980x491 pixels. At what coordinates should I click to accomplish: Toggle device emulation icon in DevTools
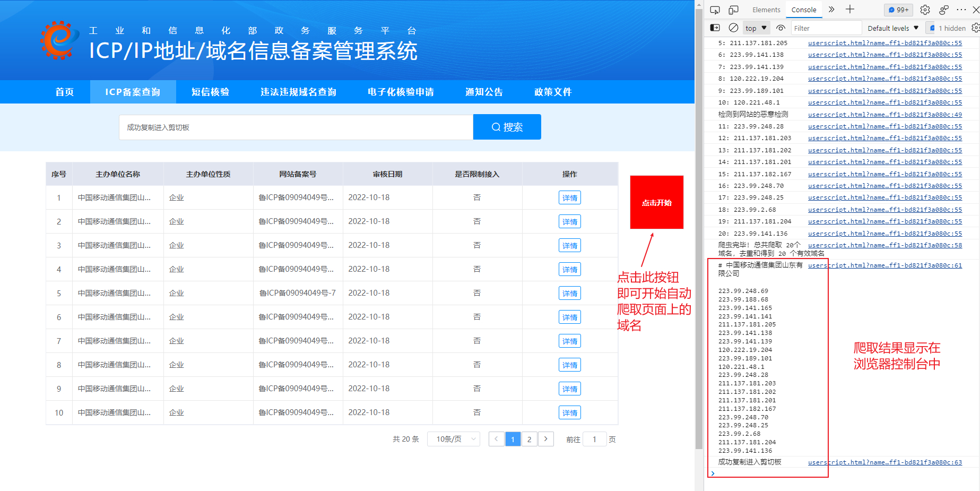[733, 10]
